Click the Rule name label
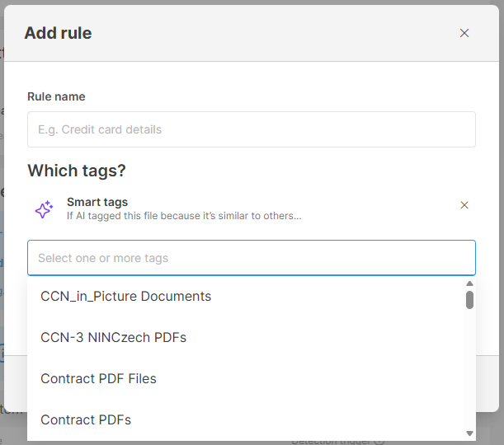The width and height of the screenshot is (504, 445). coord(56,96)
